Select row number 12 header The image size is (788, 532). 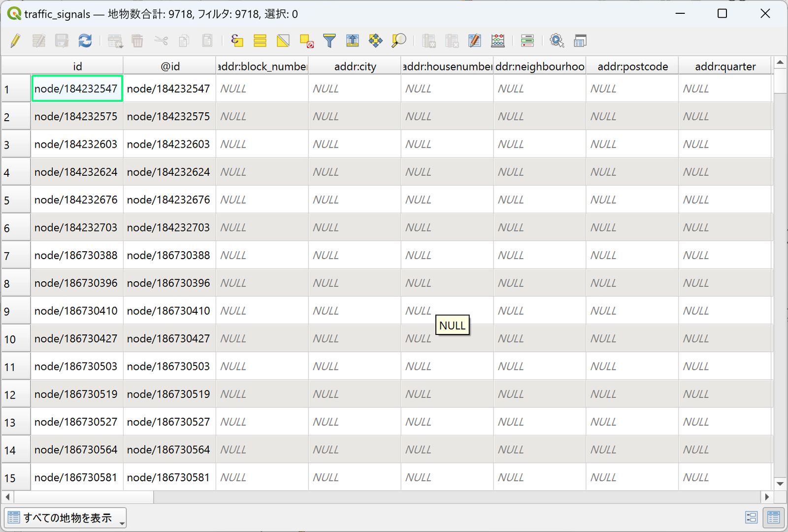pos(16,395)
